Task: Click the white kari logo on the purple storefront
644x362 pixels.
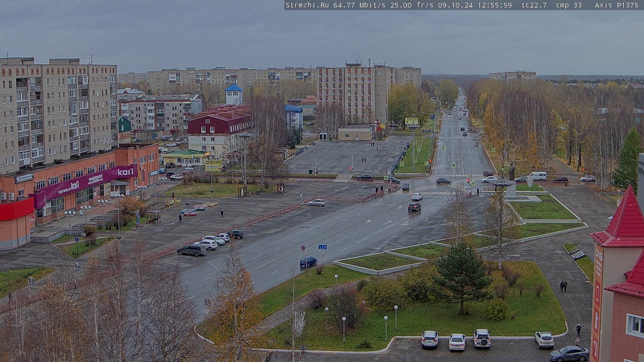Action: point(125,172)
